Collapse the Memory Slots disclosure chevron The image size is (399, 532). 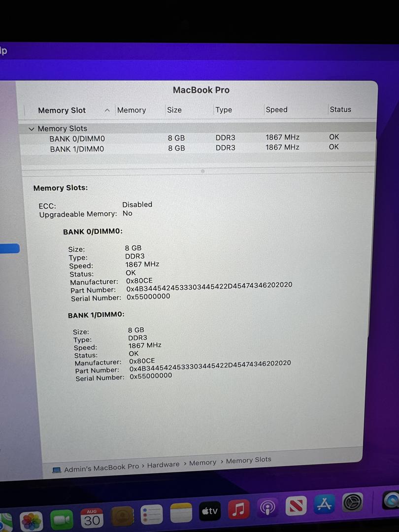pyautogui.click(x=32, y=129)
